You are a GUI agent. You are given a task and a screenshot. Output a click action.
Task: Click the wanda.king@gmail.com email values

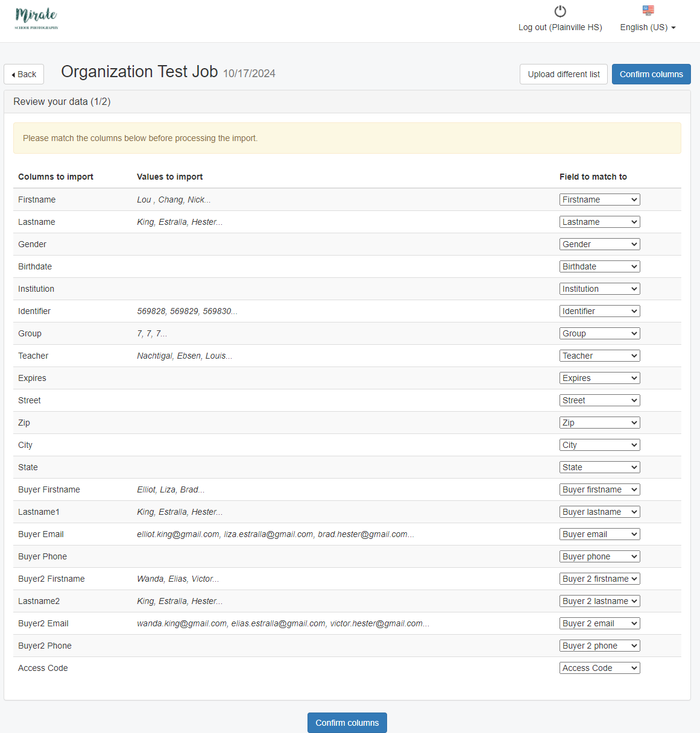click(283, 623)
